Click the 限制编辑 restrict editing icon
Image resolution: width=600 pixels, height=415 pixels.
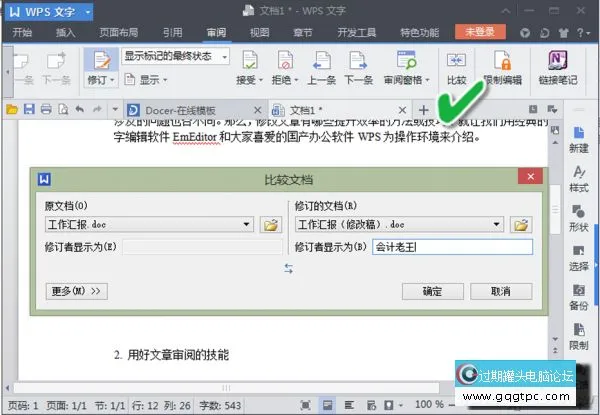point(502,60)
